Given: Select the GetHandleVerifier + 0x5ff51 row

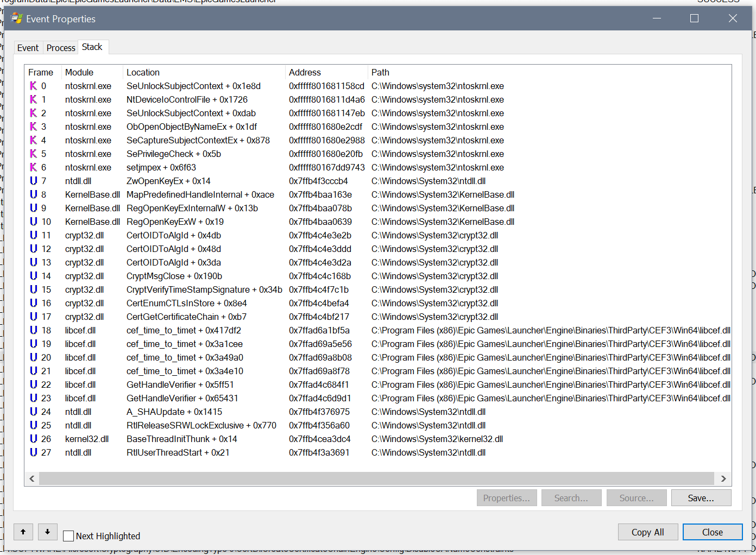Looking at the screenshot, I should pyautogui.click(x=378, y=384).
